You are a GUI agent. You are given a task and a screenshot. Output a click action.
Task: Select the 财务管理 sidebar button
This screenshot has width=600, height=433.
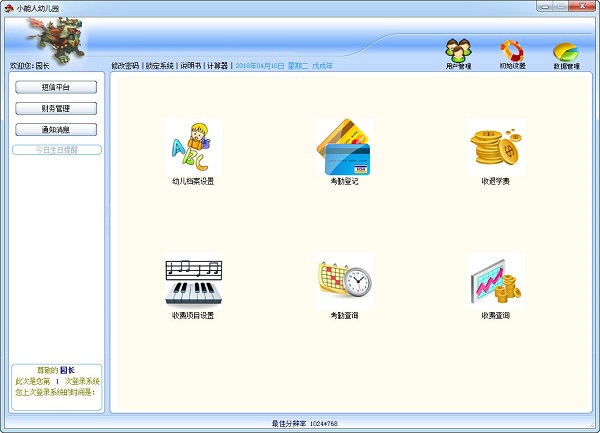56,108
